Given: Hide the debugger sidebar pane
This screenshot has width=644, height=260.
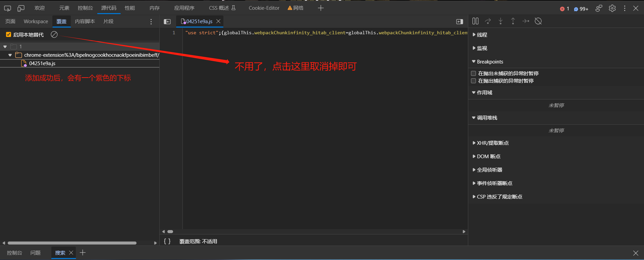Looking at the screenshot, I should pos(460,21).
